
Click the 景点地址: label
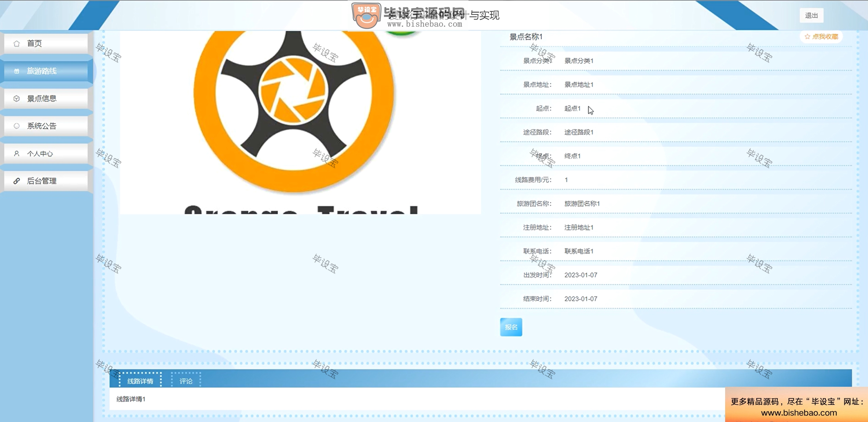[537, 85]
